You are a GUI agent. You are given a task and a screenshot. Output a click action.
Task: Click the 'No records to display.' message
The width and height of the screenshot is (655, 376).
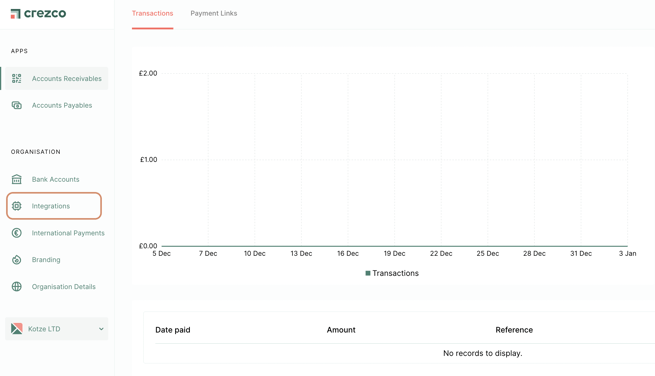pyautogui.click(x=482, y=353)
